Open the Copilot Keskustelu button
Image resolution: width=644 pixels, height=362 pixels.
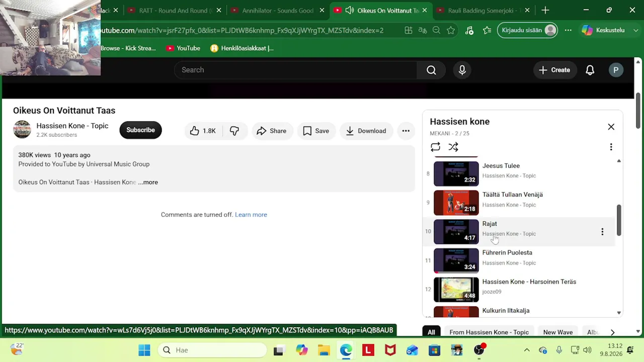(603, 30)
